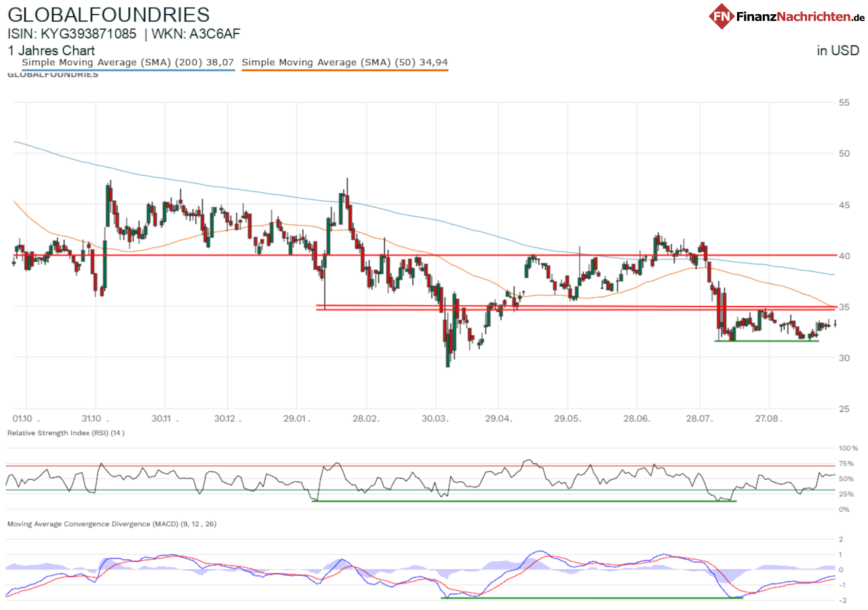Click the 30.12. date axis label
Screen dimensions: 868x610
(x=228, y=419)
